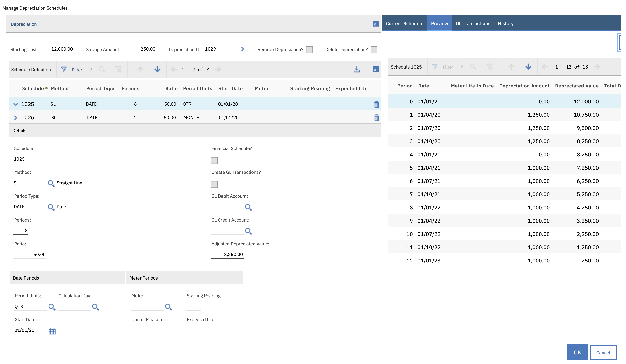
Task: Download the Schedule Definition table
Action: [357, 69]
